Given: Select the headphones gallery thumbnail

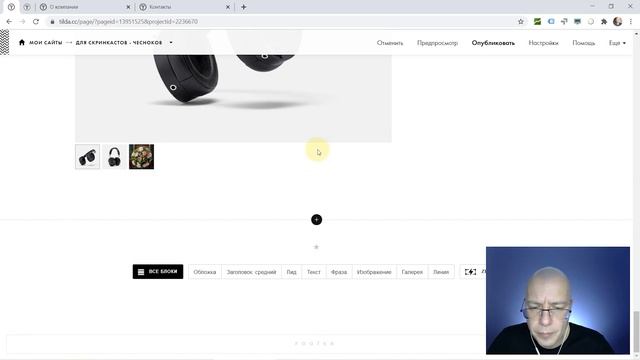Looking at the screenshot, I should (x=114, y=156).
